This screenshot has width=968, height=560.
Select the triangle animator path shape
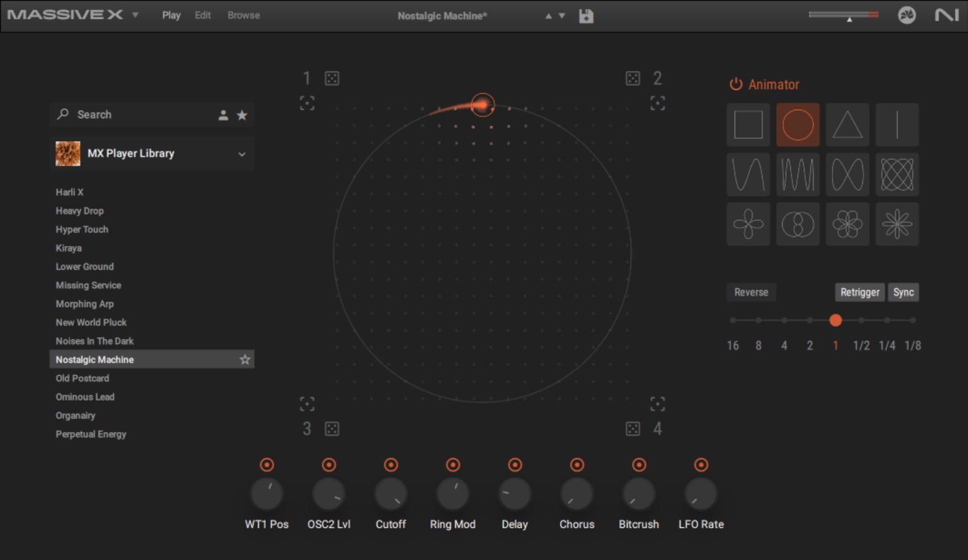coord(848,125)
